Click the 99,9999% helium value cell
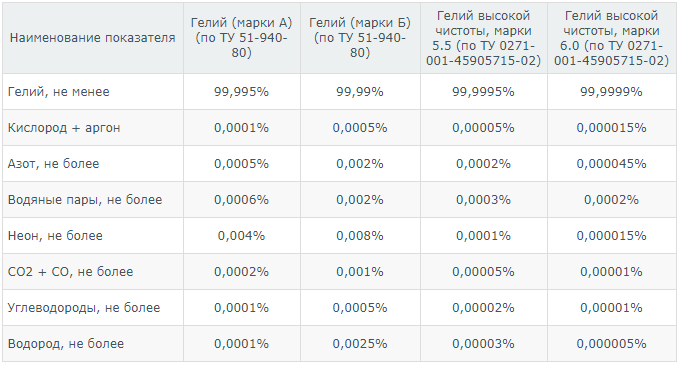 [x=611, y=91]
